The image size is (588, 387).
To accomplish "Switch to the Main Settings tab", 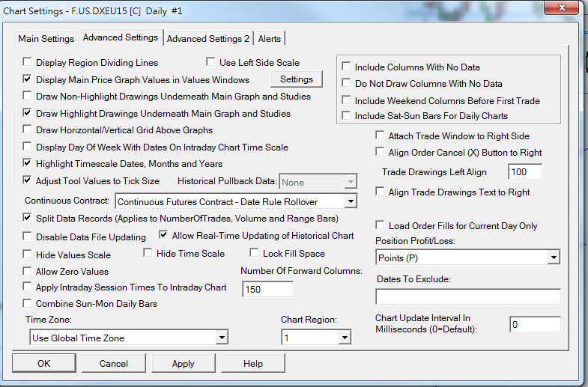I will (x=46, y=39).
